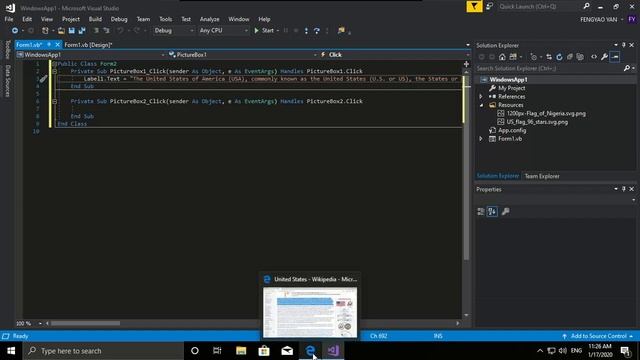640x360 pixels.
Task: Open the Project menu
Action: point(71,19)
